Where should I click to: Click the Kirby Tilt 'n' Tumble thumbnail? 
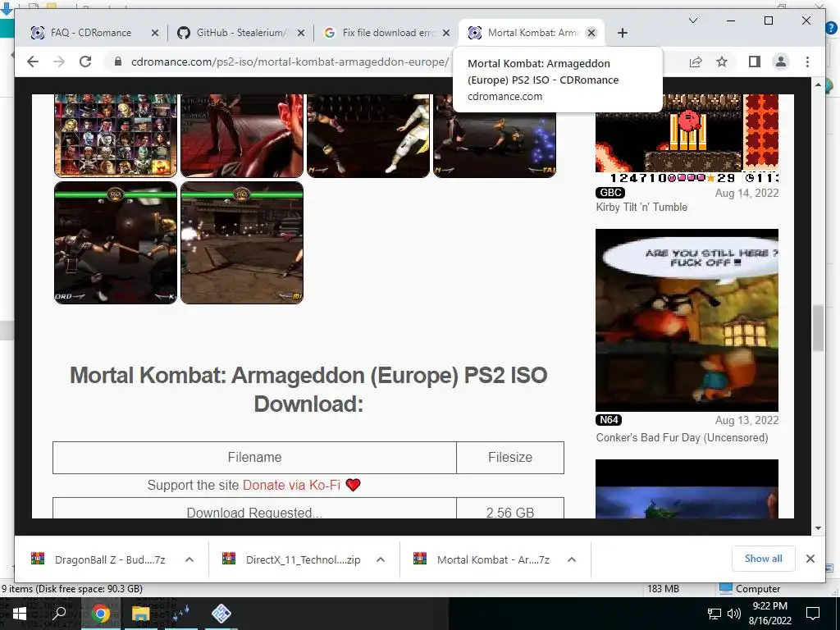coord(687,139)
